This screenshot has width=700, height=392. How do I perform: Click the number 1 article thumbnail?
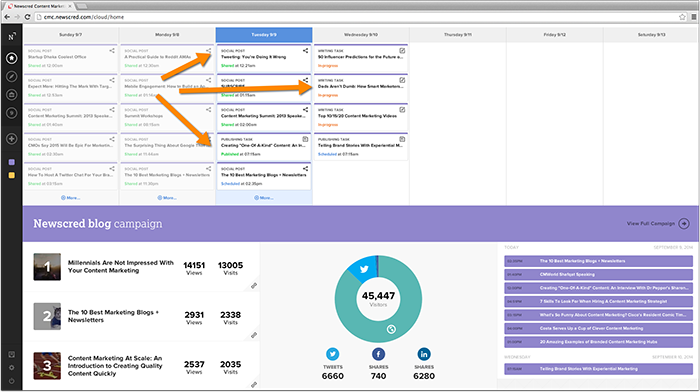(47, 267)
